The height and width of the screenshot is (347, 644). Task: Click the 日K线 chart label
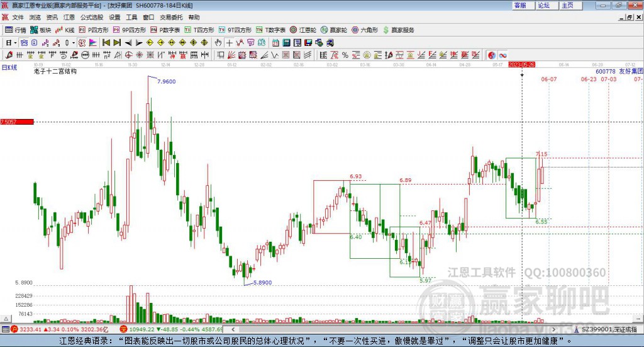tap(9, 67)
